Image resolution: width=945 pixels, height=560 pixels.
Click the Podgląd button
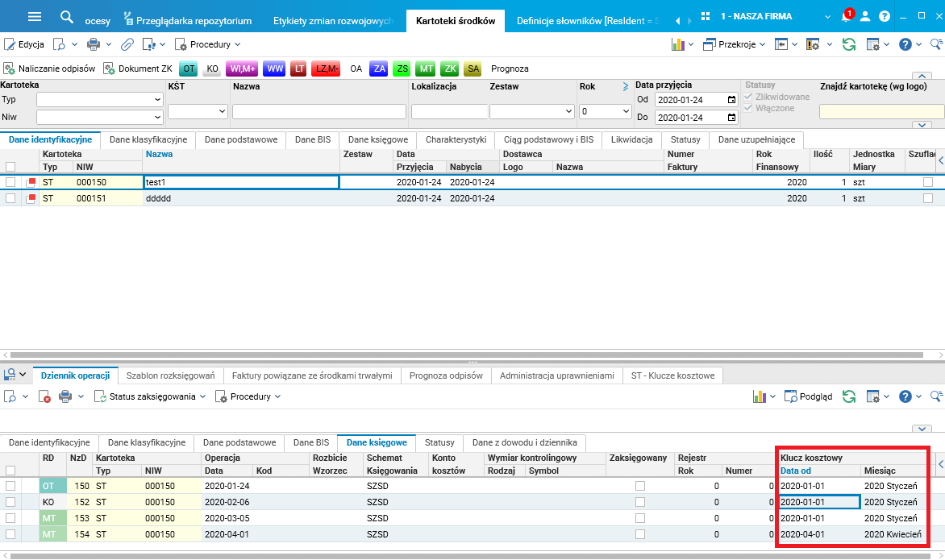(809, 396)
